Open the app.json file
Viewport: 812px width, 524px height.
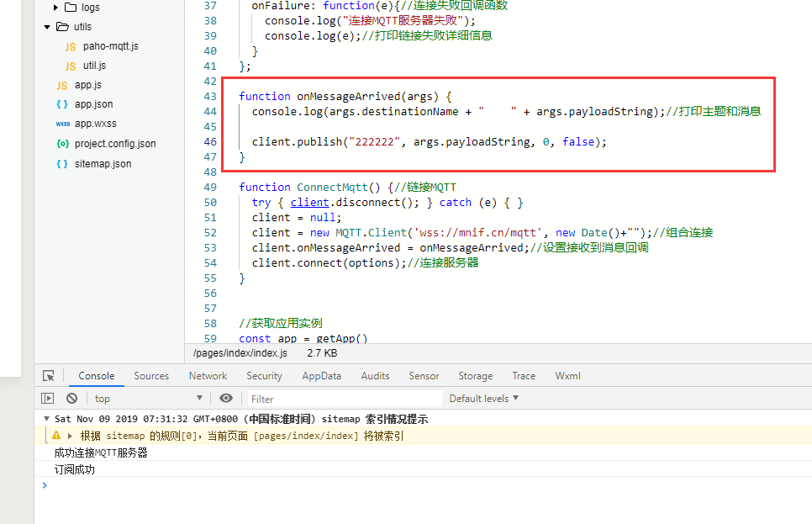pyautogui.click(x=93, y=104)
